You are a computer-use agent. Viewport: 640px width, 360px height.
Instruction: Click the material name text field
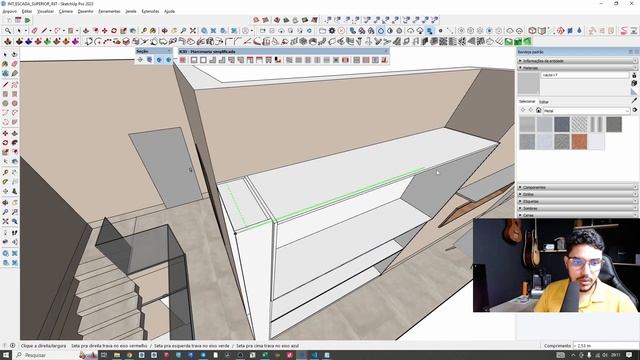585,75
